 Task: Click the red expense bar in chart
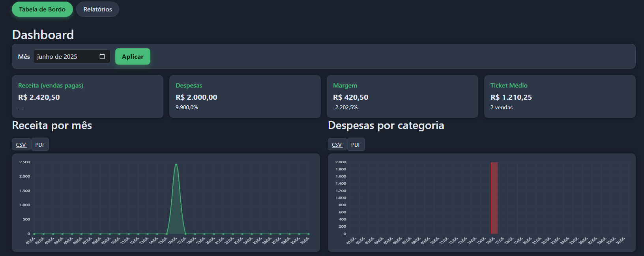click(494, 198)
